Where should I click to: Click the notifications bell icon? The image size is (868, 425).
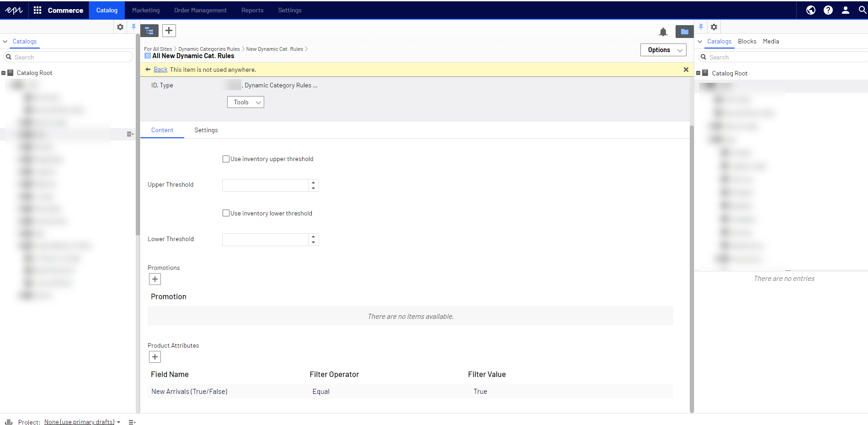(x=663, y=32)
